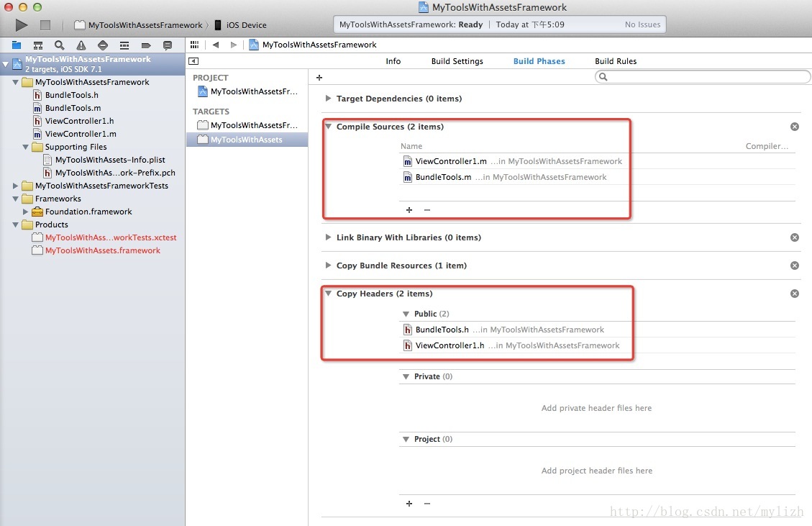
Task: Select project under PROJECT heading
Action: pyautogui.click(x=247, y=91)
